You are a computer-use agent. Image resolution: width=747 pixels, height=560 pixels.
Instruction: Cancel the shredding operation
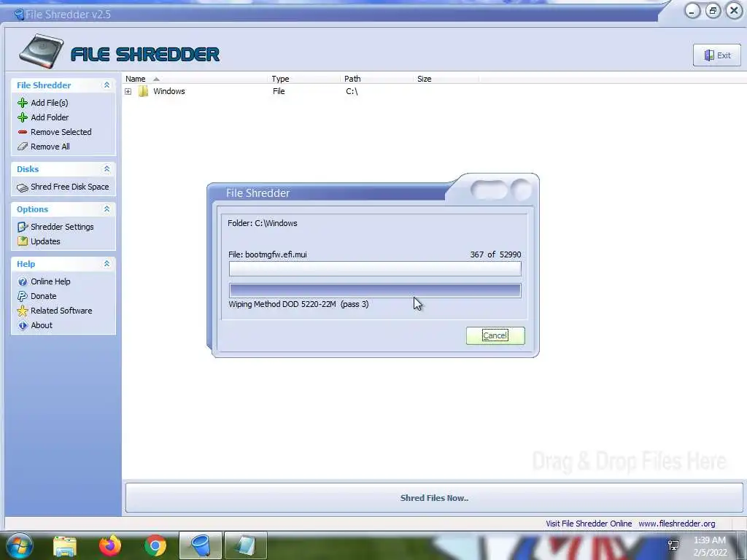click(x=495, y=335)
